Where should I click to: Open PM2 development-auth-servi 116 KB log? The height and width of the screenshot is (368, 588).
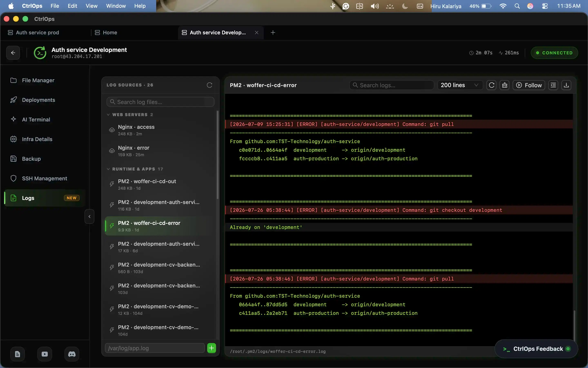pyautogui.click(x=160, y=205)
